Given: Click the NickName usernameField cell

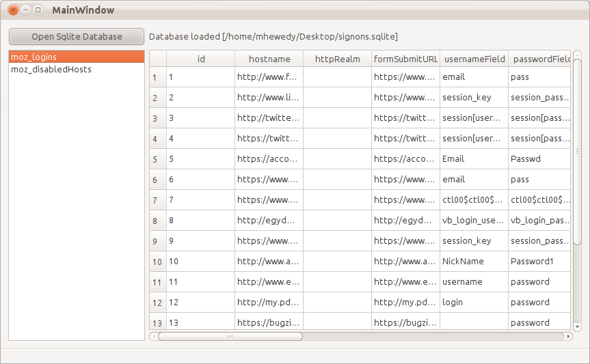Looking at the screenshot, I should [x=474, y=262].
